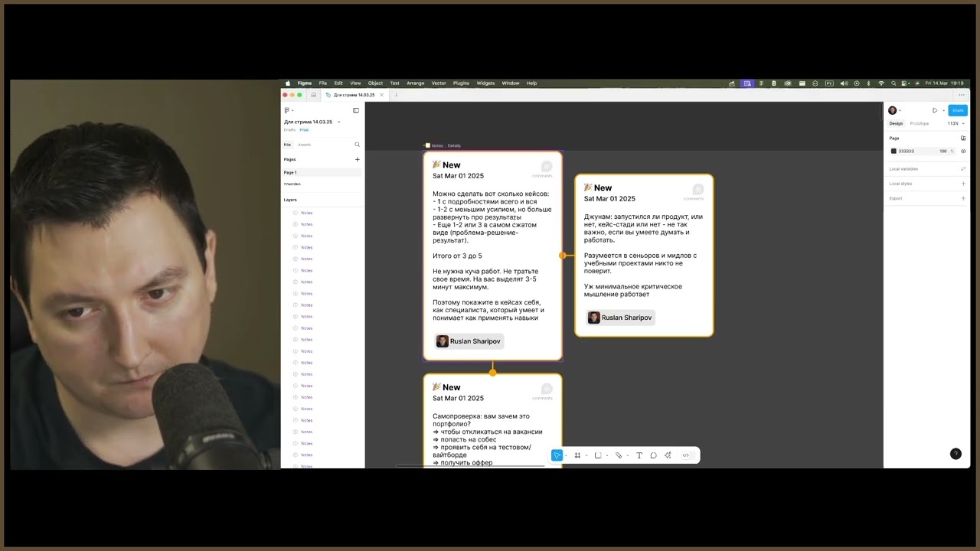Open Apple menu
This screenshot has height=551, width=980.
click(x=288, y=83)
